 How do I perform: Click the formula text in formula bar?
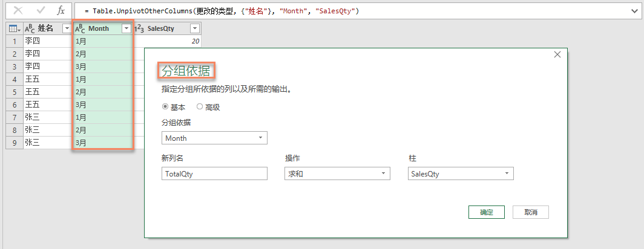[222, 11]
